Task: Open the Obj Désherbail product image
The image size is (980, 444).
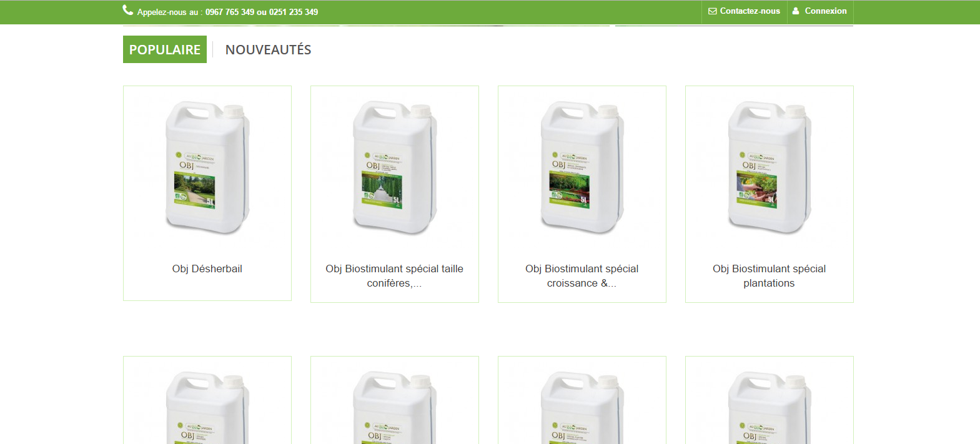Action: [x=207, y=167]
